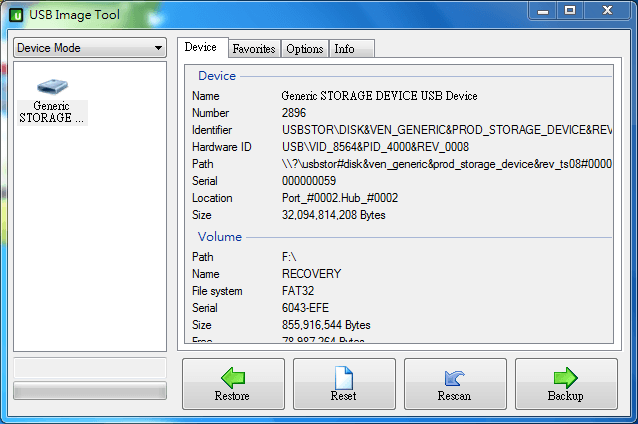Click the device serial value 000000059
The image size is (638, 424).
click(x=309, y=181)
